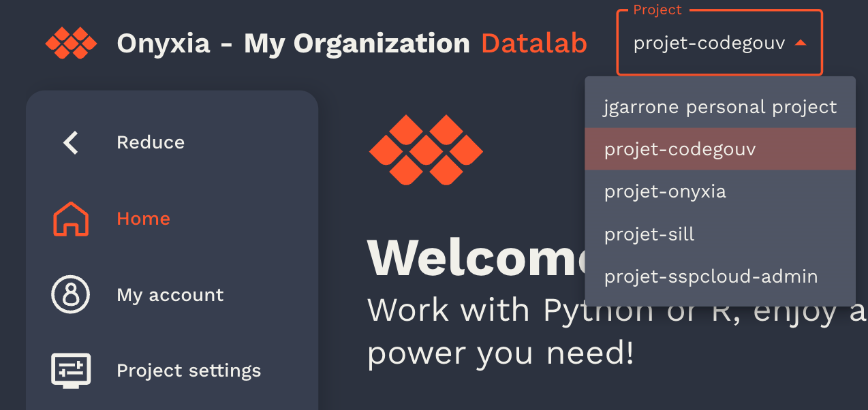Open Project settings via its sidebar label
This screenshot has width=868, height=410.
point(189,370)
